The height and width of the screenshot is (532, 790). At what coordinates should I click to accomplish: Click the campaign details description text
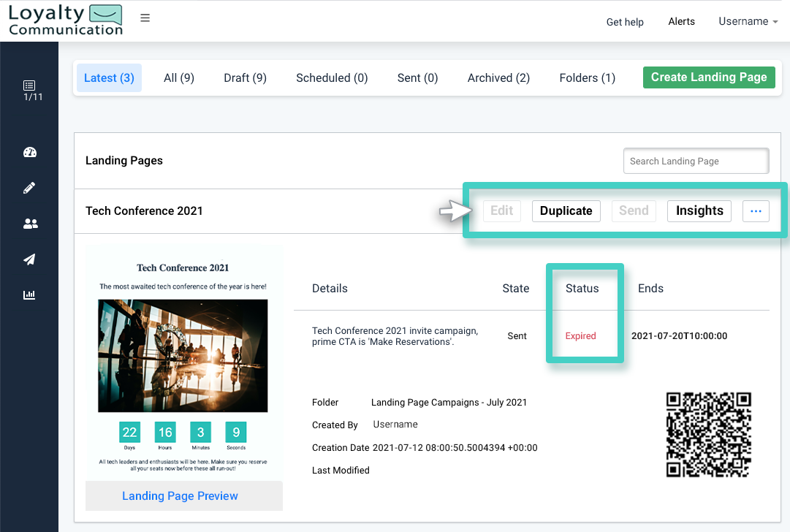click(395, 336)
